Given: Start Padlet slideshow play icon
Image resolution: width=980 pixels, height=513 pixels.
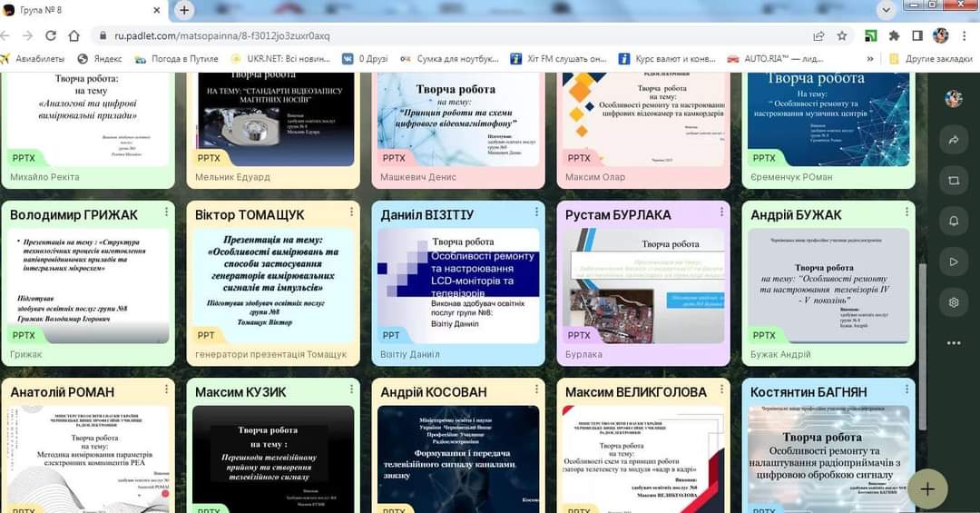Looking at the screenshot, I should [953, 261].
